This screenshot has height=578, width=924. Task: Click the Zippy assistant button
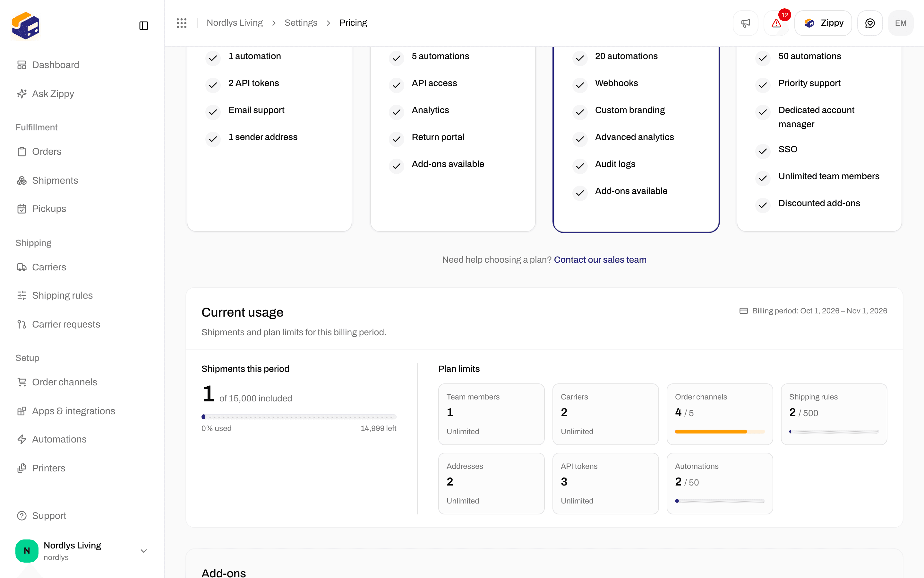coord(823,23)
